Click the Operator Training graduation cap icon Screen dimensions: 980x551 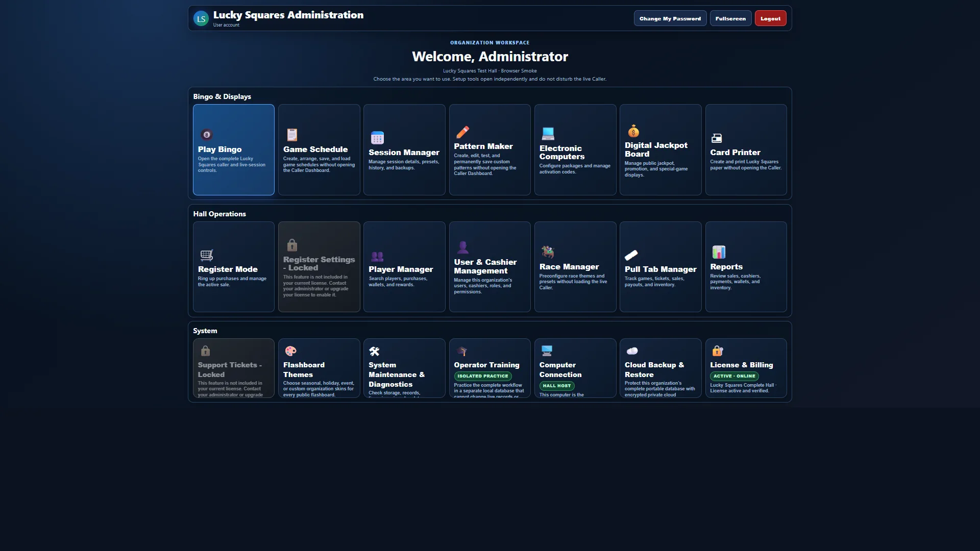(462, 351)
